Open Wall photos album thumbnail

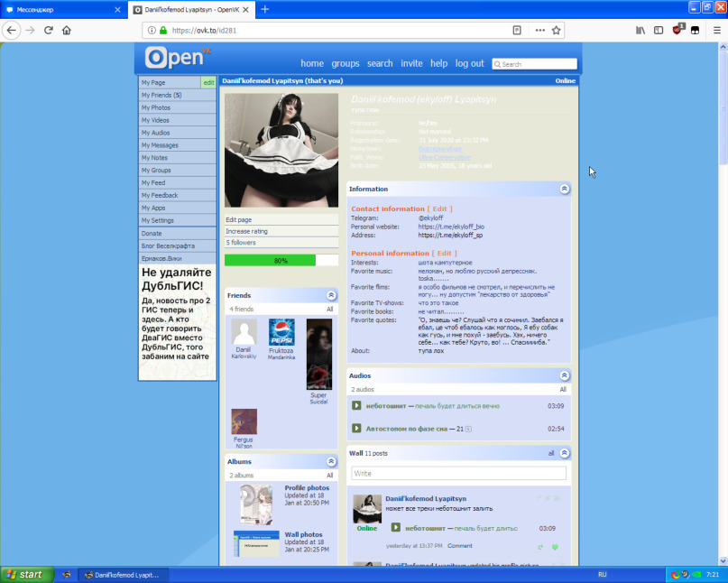pyautogui.click(x=256, y=543)
